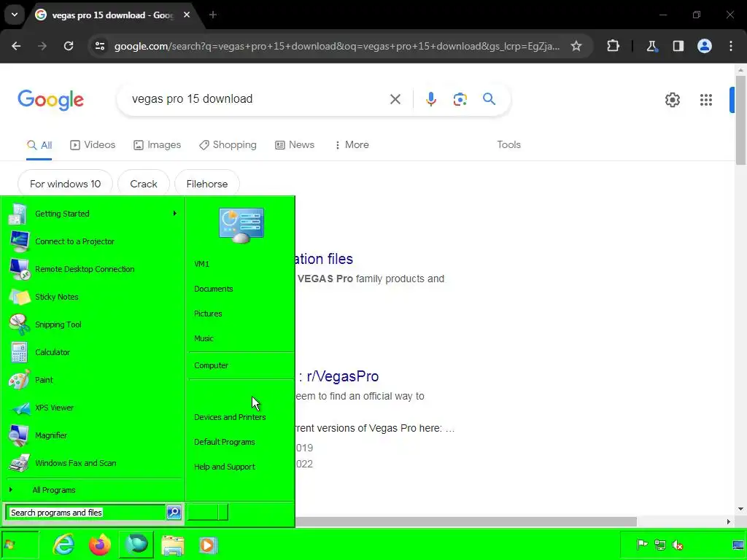
Task: Click the muted volume tray icon
Action: 677,544
